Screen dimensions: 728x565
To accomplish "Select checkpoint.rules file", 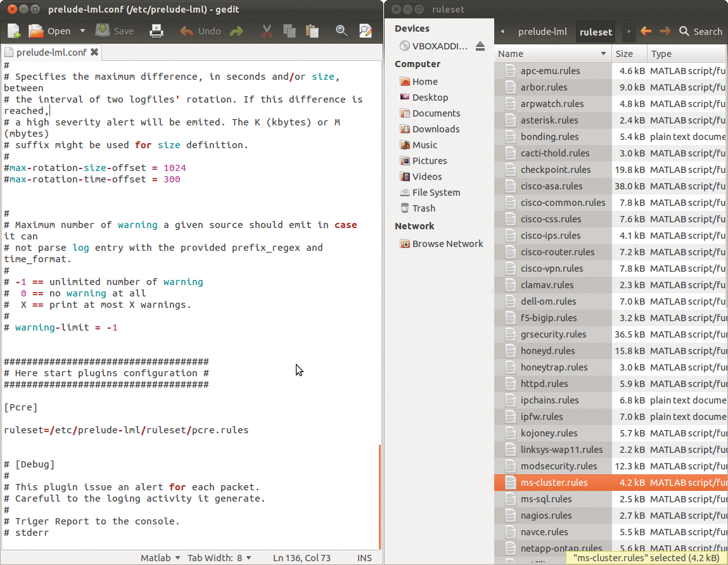I will (x=611, y=170).
